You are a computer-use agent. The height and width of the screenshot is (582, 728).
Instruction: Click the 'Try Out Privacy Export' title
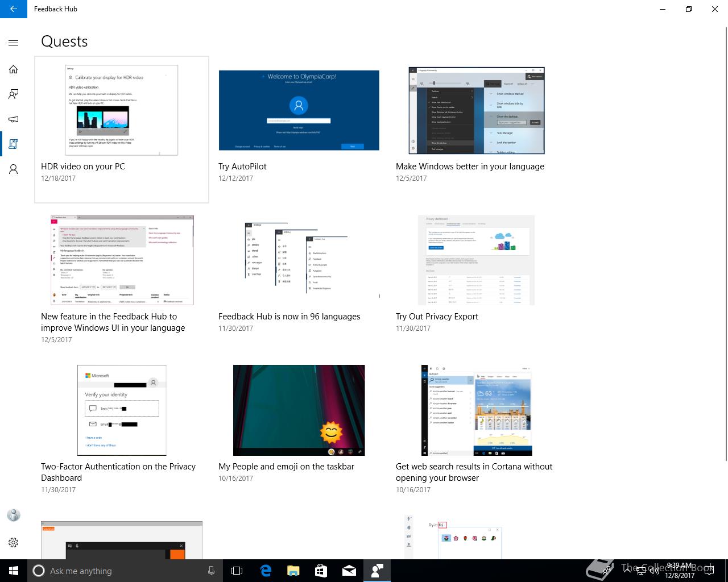pos(437,317)
